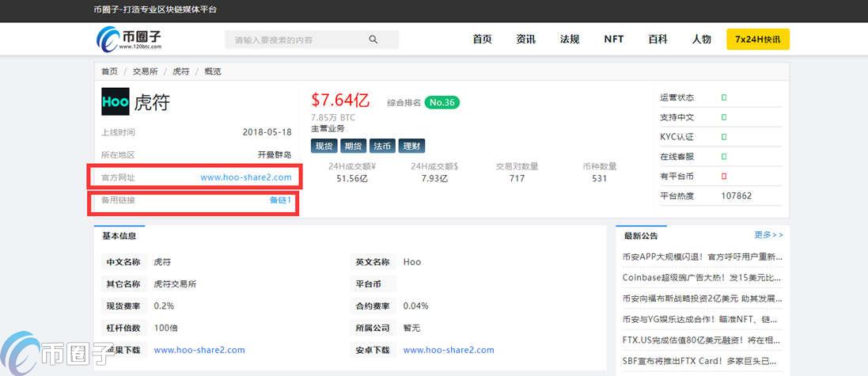Click the 0.04% contract fee value

[x=415, y=306]
